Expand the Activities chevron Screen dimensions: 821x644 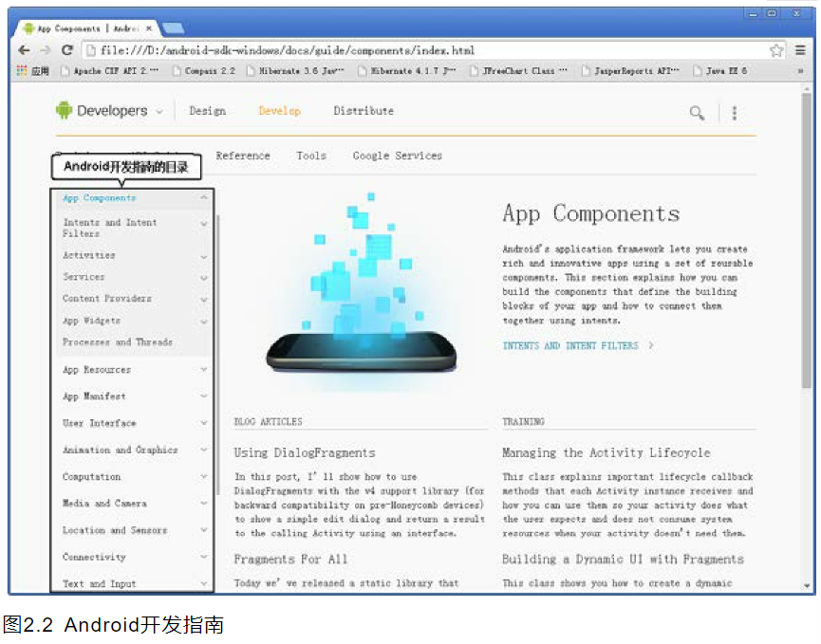pyautogui.click(x=204, y=257)
